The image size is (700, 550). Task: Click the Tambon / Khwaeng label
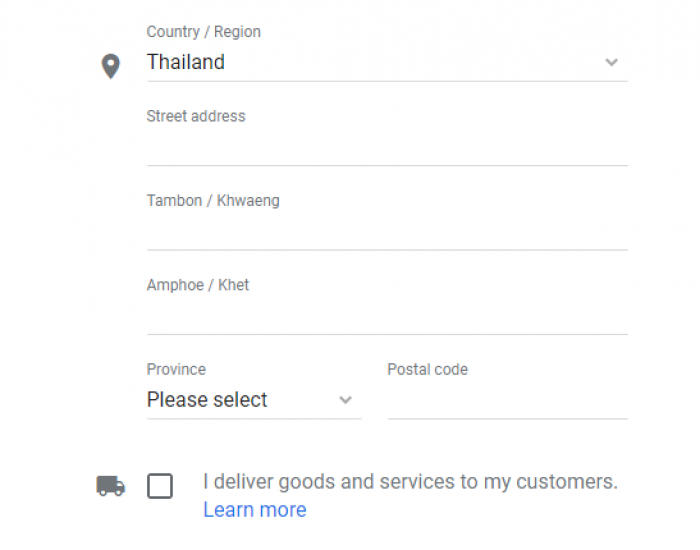(x=213, y=200)
